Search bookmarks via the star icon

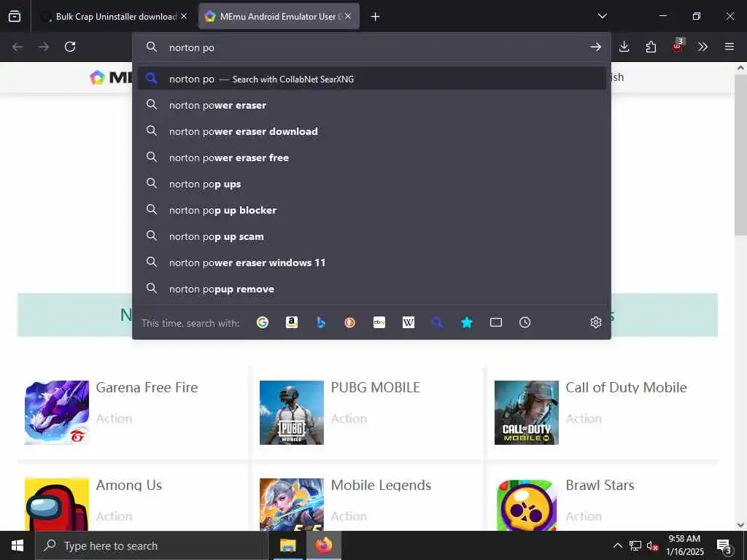[x=467, y=322]
